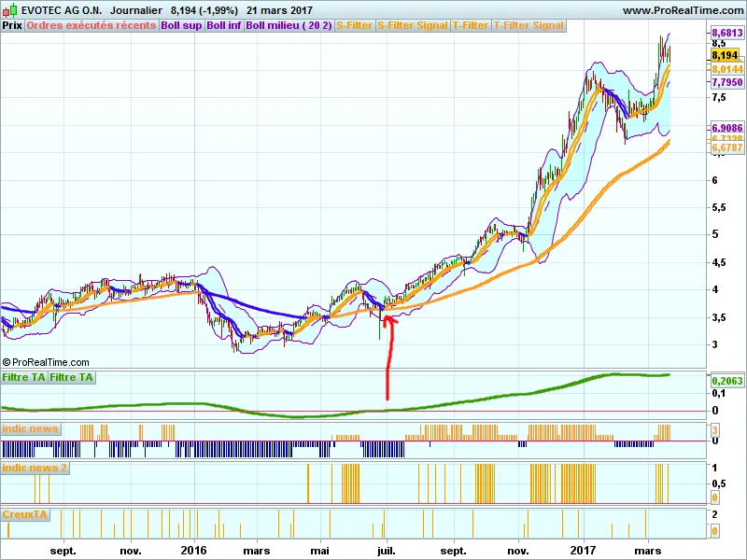The image size is (747, 560).
Task: Select the indic news 2 panel label
Action: coord(35,468)
